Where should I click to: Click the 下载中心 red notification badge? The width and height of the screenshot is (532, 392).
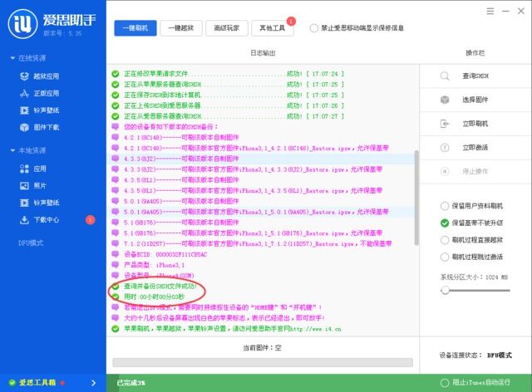(x=91, y=220)
